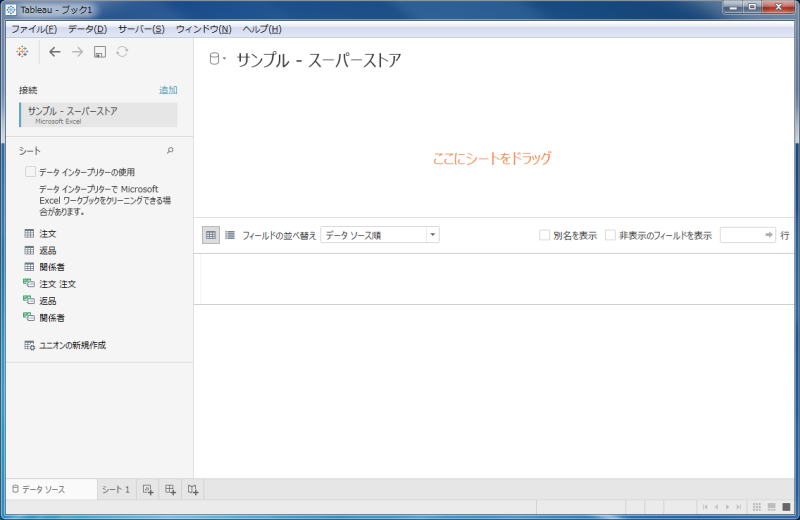Select the 注文 table sheet

40,234
